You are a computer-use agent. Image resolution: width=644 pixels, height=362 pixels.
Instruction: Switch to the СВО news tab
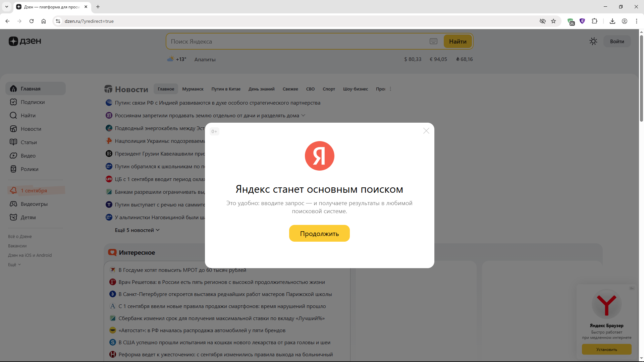[310, 89]
